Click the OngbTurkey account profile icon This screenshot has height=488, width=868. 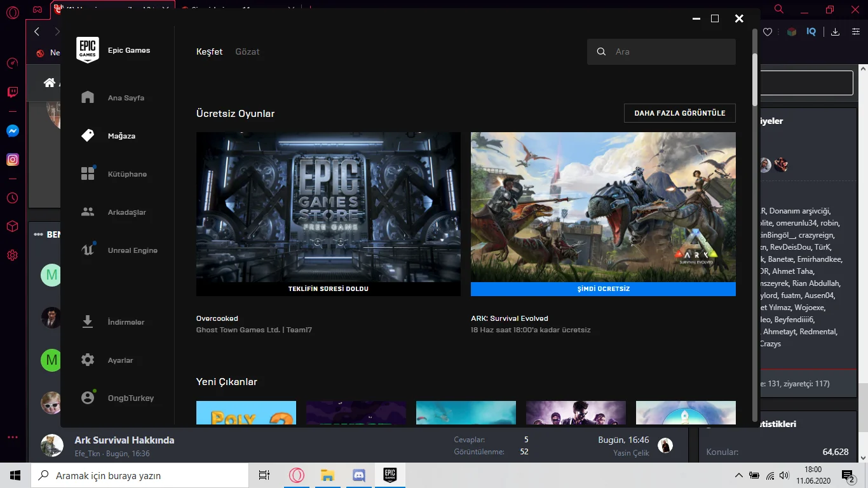coord(88,398)
